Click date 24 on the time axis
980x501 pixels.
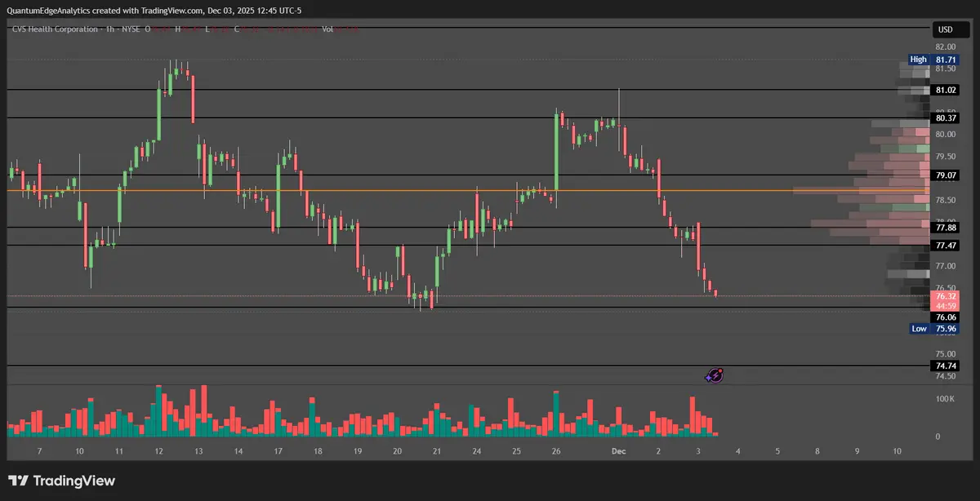click(x=477, y=450)
